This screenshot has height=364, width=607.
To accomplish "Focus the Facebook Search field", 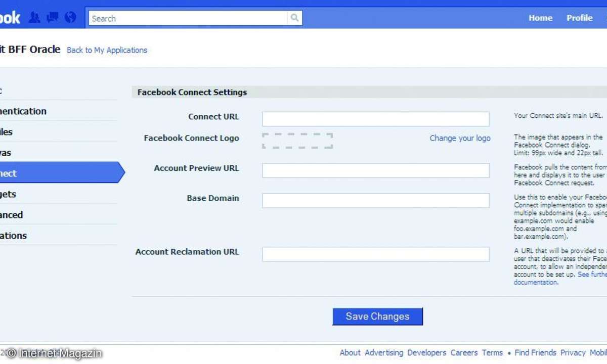I will point(188,18).
